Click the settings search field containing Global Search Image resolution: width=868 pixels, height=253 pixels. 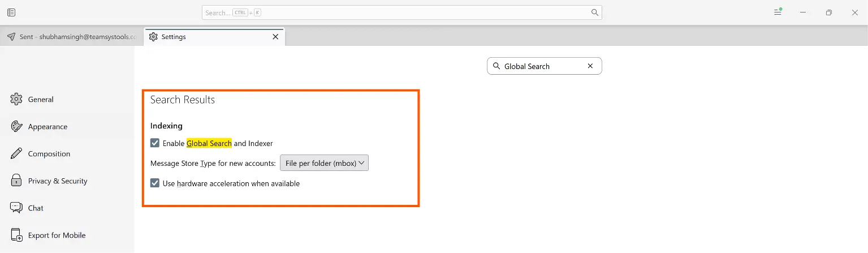pyautogui.click(x=544, y=66)
